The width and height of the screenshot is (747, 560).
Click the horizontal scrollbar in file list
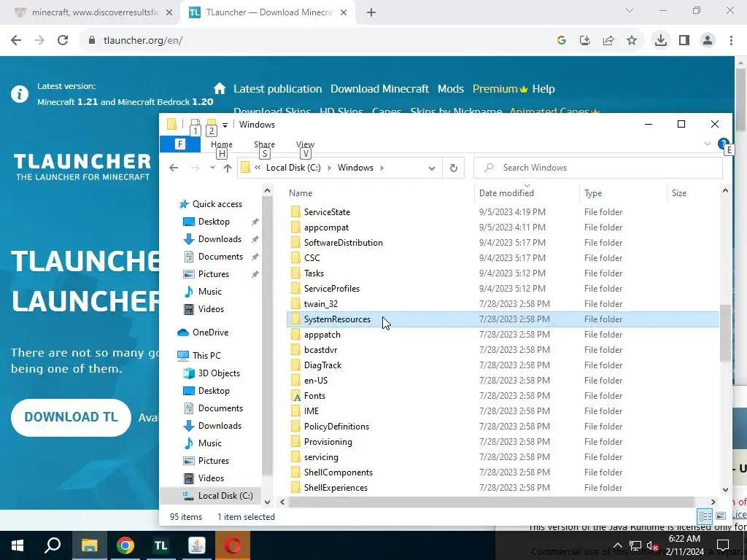[491, 502]
